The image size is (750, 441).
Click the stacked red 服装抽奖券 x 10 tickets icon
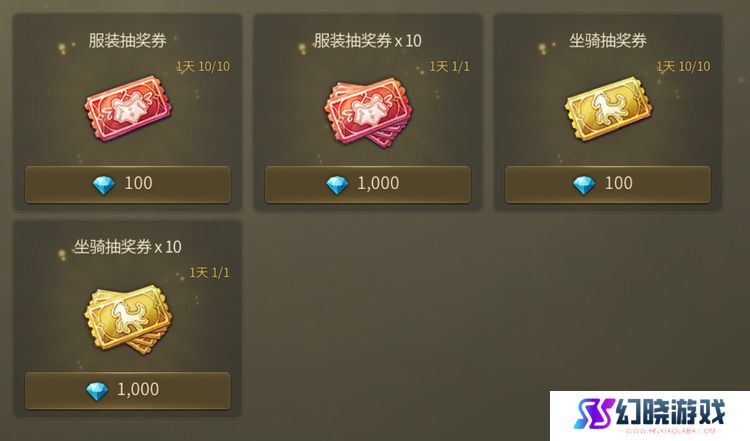pos(368,112)
